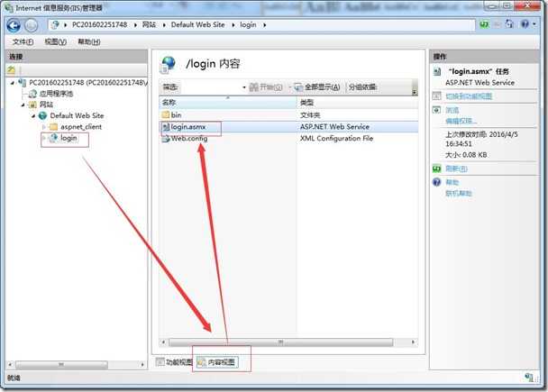Open the File menu
Screen dimensions: 548x392
coord(23,42)
